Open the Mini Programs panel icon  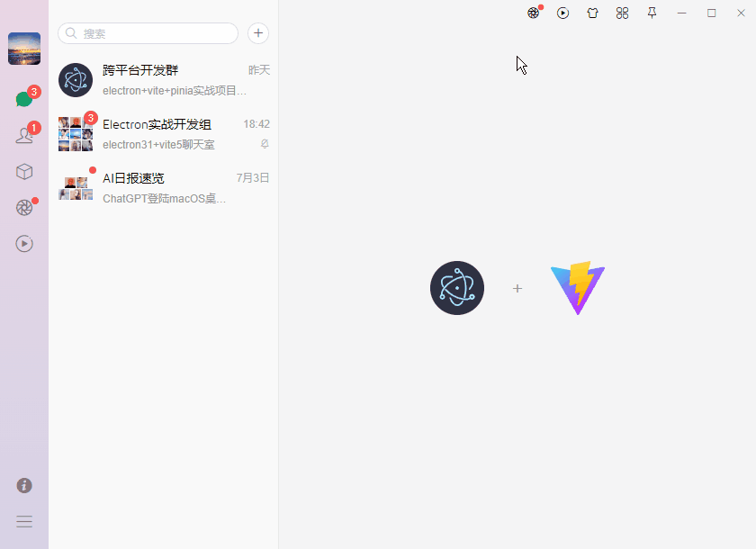pyautogui.click(x=622, y=13)
